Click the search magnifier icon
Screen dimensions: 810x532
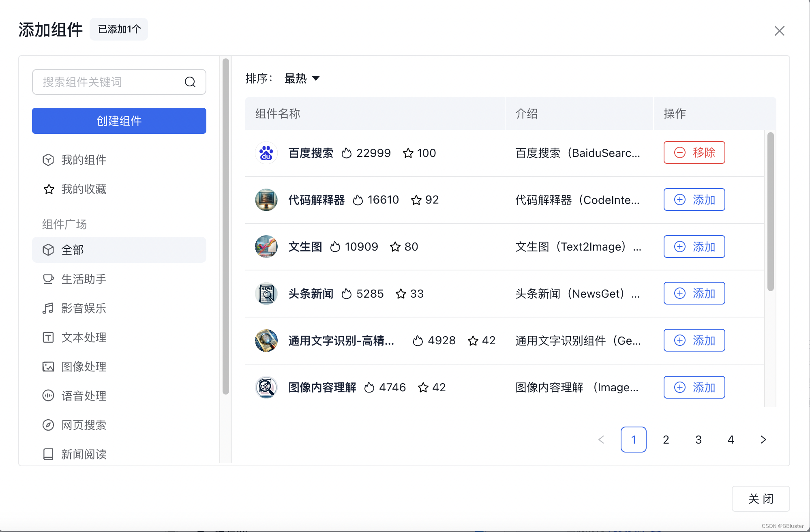(x=190, y=82)
